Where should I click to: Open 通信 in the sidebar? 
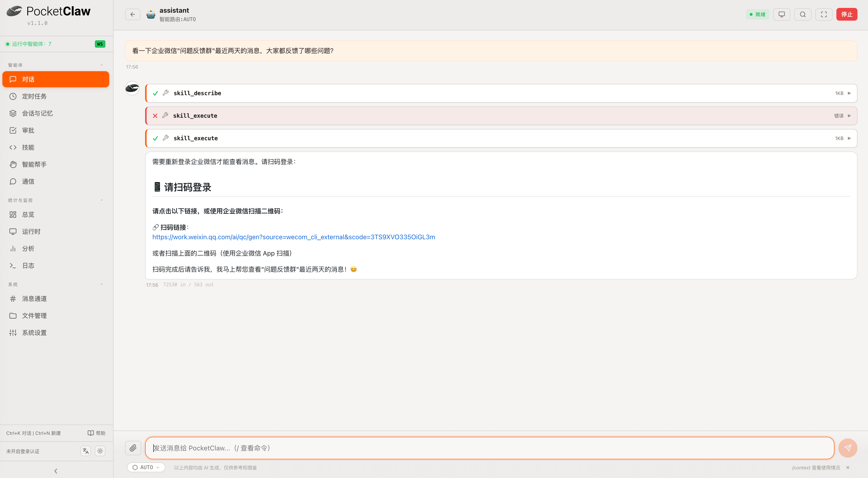coord(56,181)
